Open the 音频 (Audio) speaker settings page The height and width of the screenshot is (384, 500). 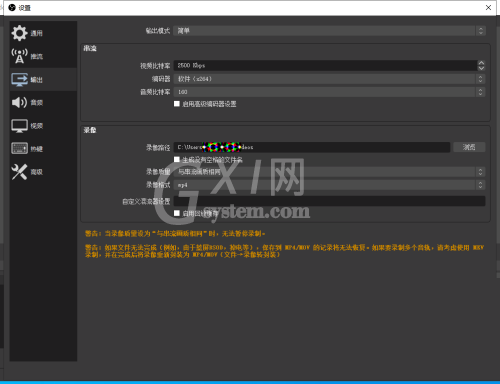pos(43,102)
